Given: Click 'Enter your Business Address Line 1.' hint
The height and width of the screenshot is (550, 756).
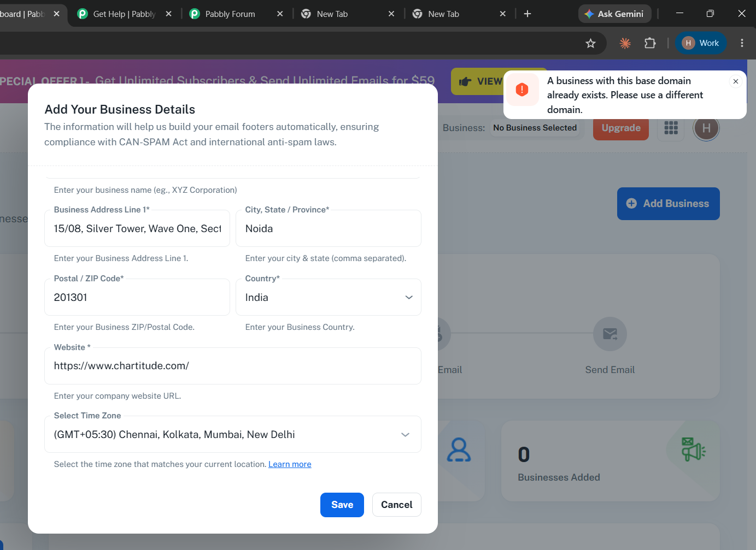Looking at the screenshot, I should pyautogui.click(x=121, y=258).
